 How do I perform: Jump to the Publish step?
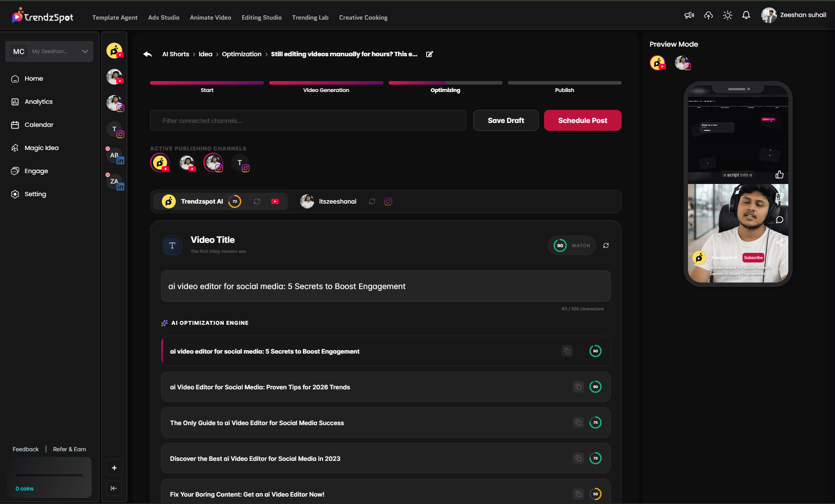(x=565, y=87)
